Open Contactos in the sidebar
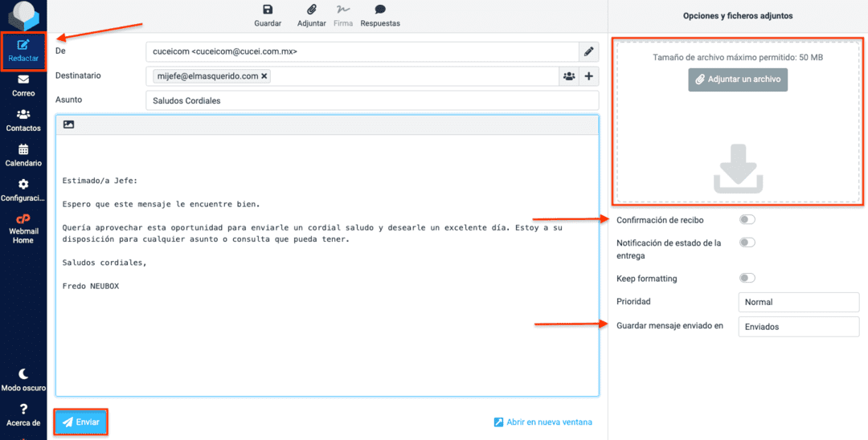Image resolution: width=868 pixels, height=440 pixels. tap(23, 121)
